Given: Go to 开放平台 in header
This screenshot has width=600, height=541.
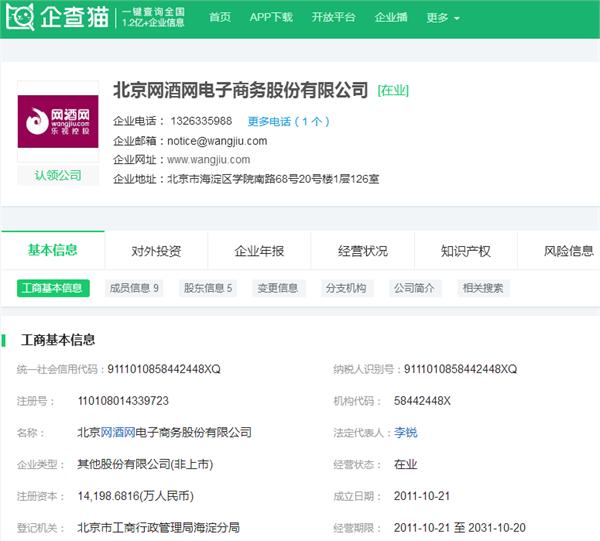Looking at the screenshot, I should 333,17.
